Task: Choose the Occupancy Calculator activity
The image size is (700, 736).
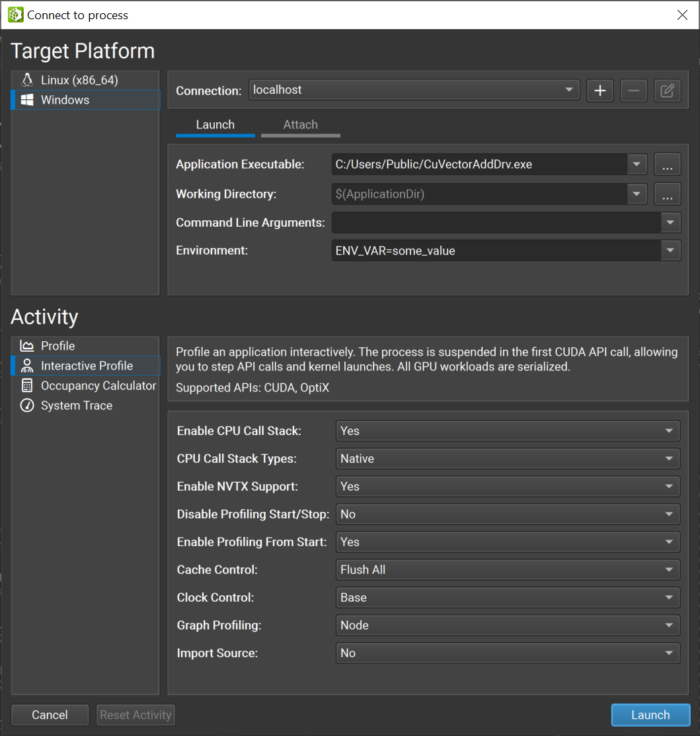Action: tap(85, 386)
